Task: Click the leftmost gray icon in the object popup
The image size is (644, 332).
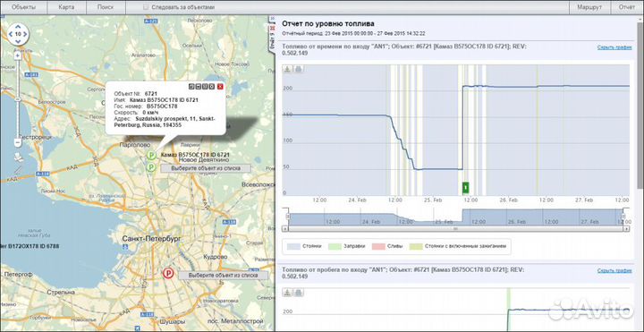Action: pyautogui.click(x=191, y=86)
